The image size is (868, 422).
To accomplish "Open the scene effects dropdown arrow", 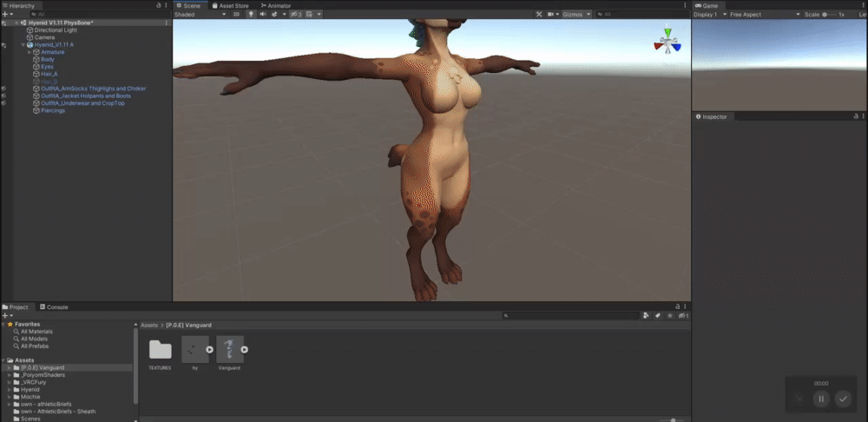I will [284, 15].
